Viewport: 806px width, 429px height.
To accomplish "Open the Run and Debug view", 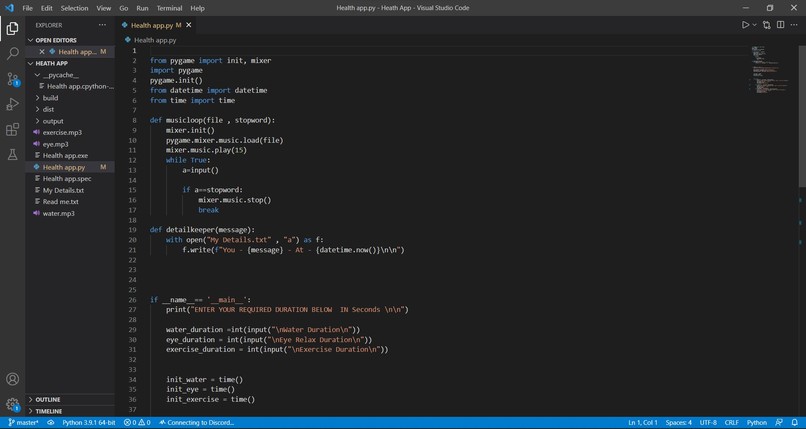I will 12,104.
